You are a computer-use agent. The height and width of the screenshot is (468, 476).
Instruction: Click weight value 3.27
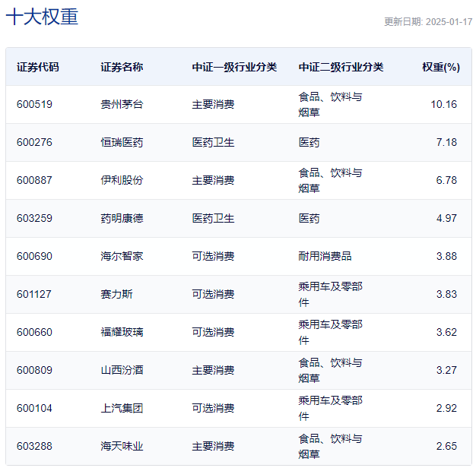(x=446, y=370)
